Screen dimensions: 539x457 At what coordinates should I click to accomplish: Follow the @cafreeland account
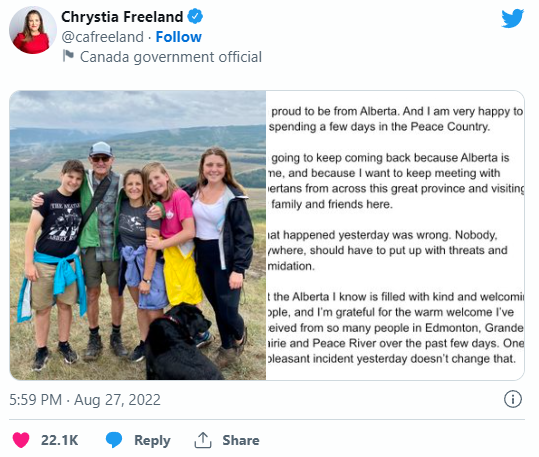point(178,37)
